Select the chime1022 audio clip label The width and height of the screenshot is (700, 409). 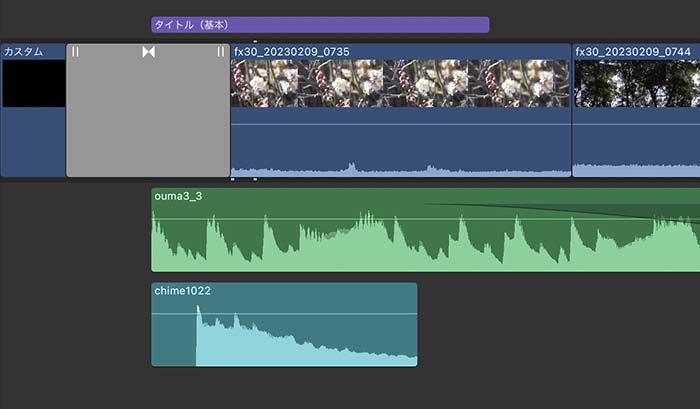point(182,291)
